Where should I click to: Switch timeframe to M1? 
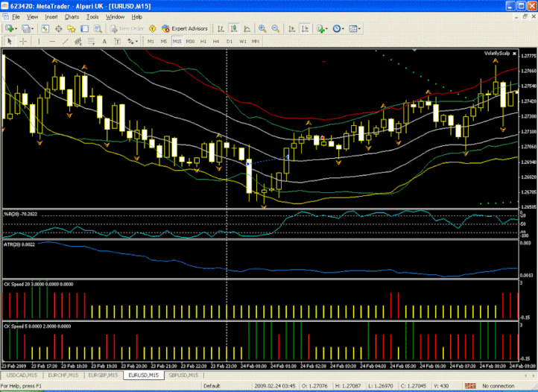coord(151,42)
